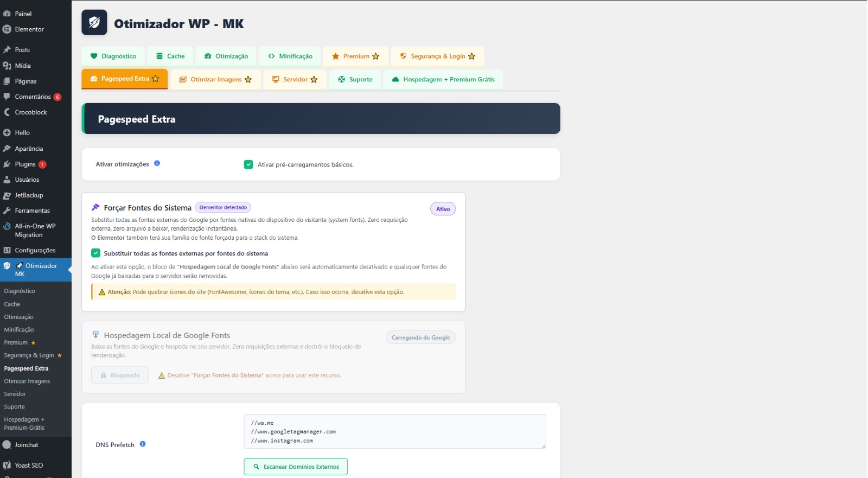
Task: Open Otimização submenu link in sidebar
Action: point(18,317)
